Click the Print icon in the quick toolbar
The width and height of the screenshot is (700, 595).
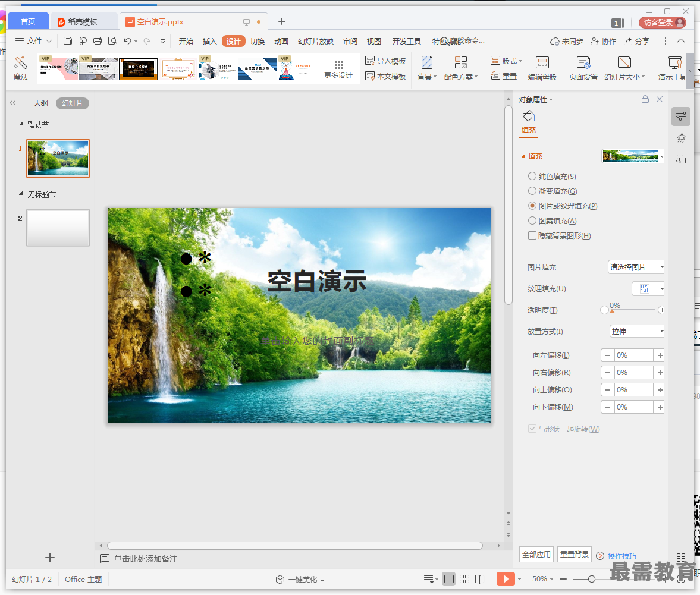(98, 41)
